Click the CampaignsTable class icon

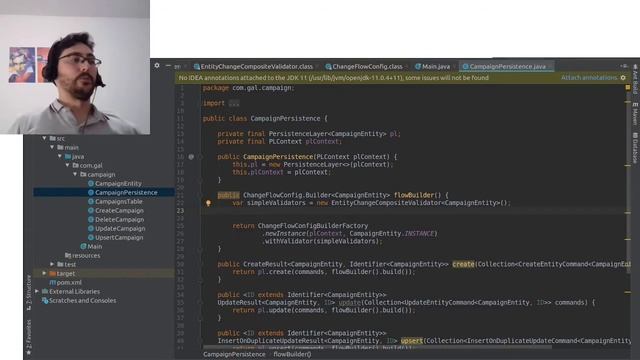(x=91, y=202)
